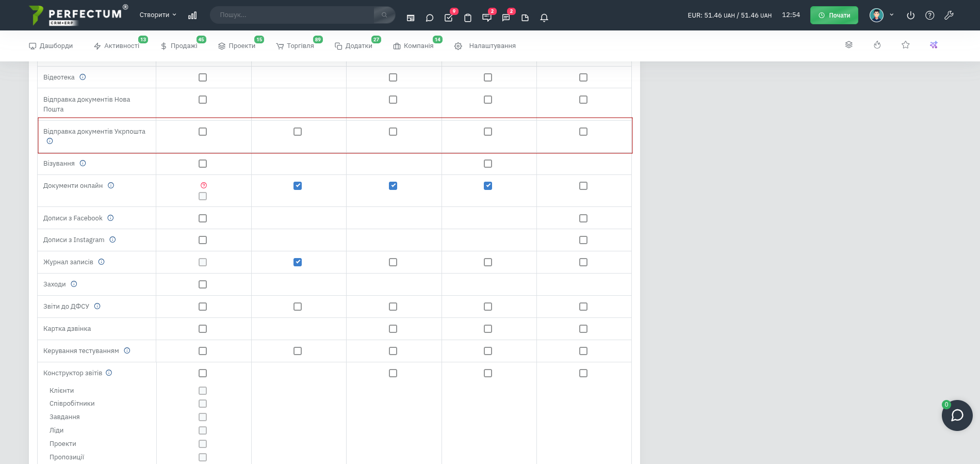Click the stacked layers icon
Image resolution: width=980 pixels, height=464 pixels.
849,45
